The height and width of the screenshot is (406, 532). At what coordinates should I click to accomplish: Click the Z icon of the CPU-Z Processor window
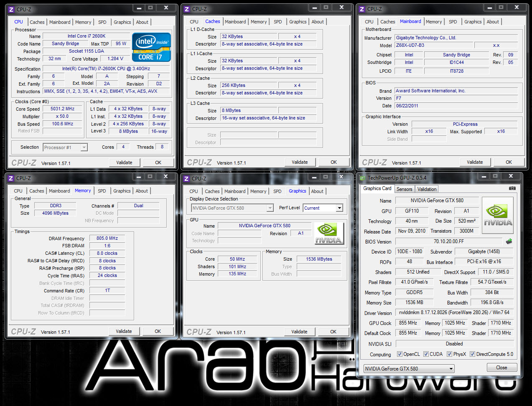point(11,9)
